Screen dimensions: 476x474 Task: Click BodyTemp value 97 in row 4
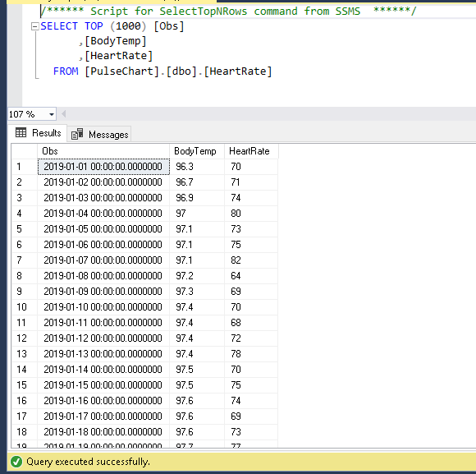coord(197,214)
